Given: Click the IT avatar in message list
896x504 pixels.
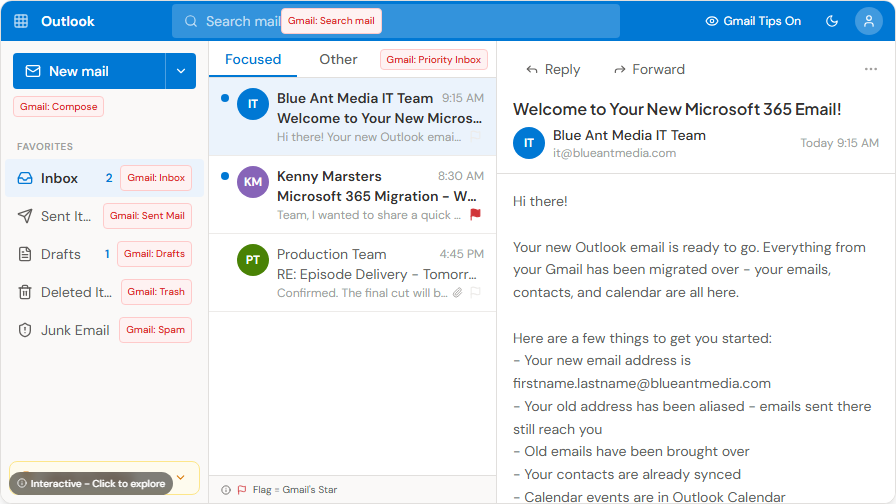Looking at the screenshot, I should [x=253, y=104].
